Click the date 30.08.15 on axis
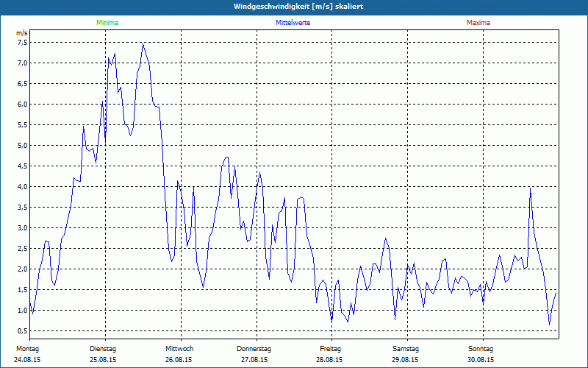This screenshot has width=588, height=368. click(x=481, y=360)
